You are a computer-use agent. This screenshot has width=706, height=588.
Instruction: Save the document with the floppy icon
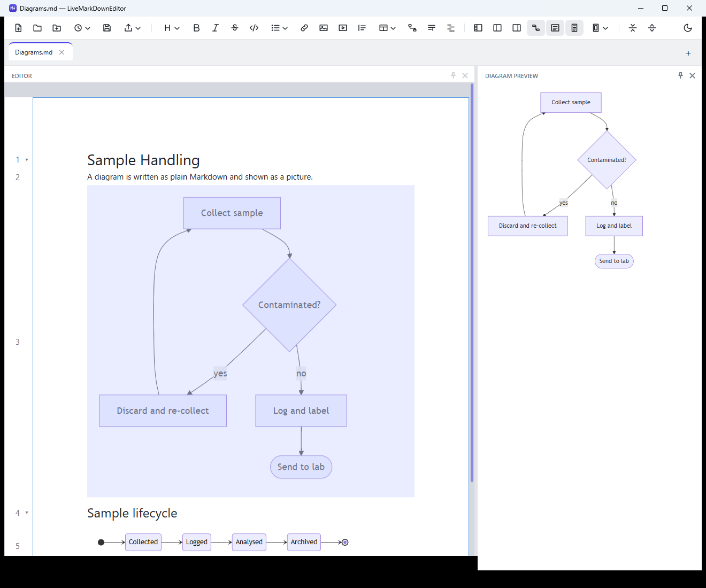point(107,28)
